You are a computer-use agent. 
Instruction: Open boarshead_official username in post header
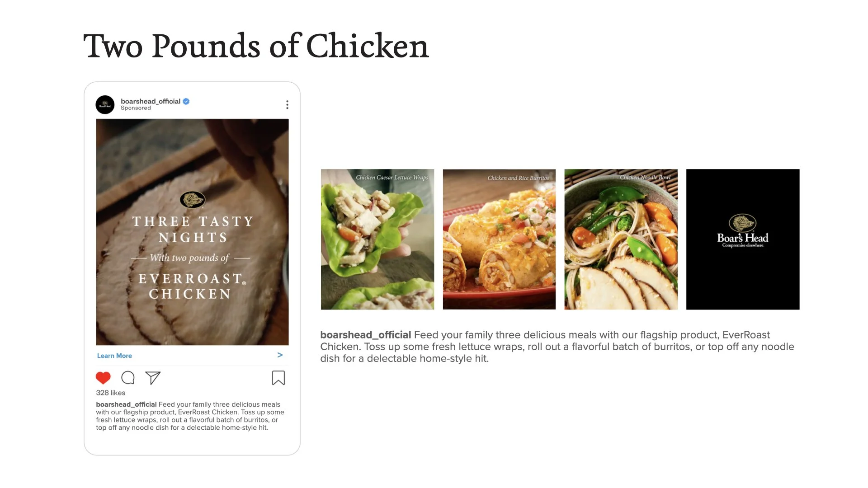151,101
